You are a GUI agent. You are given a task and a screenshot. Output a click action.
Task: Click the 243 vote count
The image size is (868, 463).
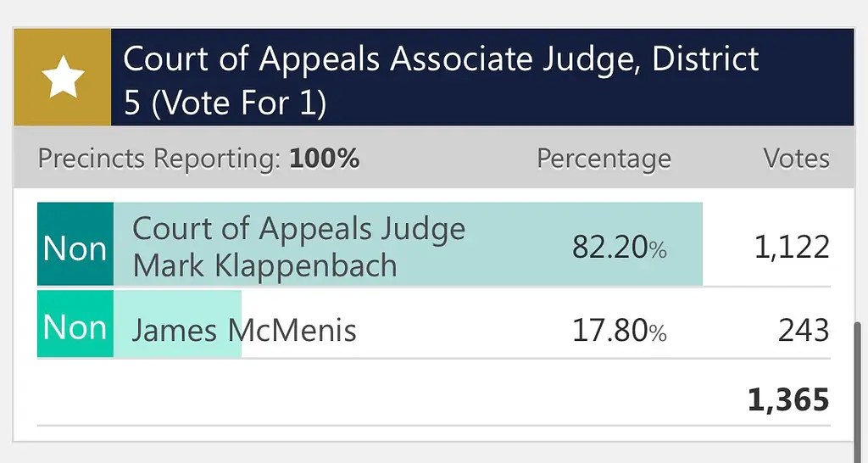point(804,332)
